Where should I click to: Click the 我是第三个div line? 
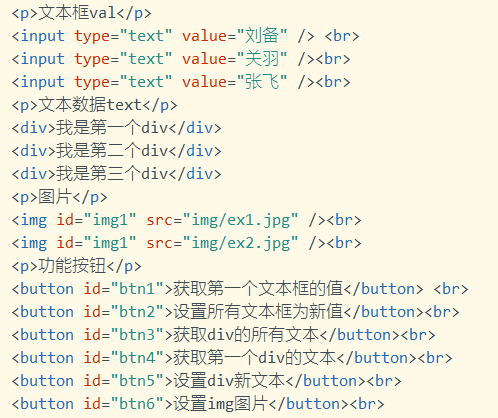tap(116, 174)
